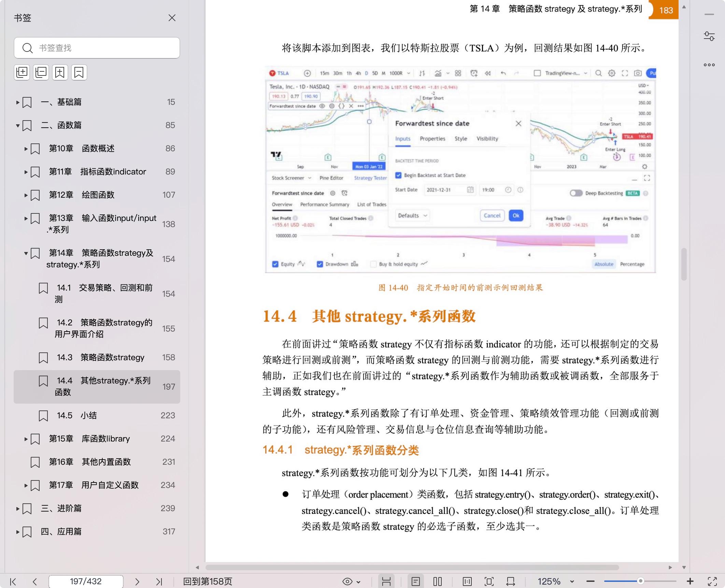
Task: Click page number 154 of 第14章 bookmark
Action: coord(169,259)
